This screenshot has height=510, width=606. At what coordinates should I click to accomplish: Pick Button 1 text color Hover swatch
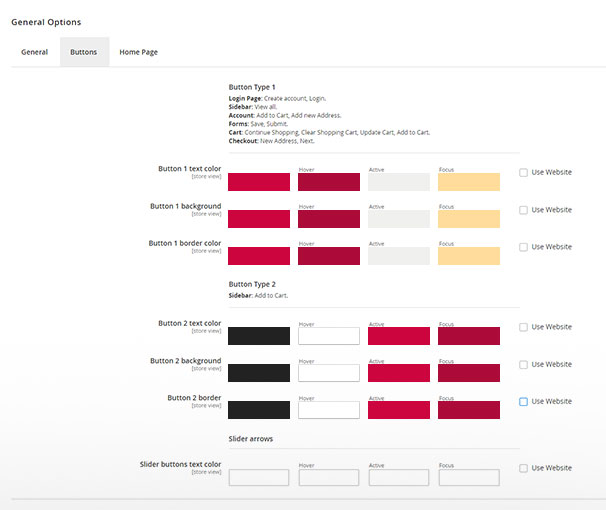pyautogui.click(x=329, y=182)
